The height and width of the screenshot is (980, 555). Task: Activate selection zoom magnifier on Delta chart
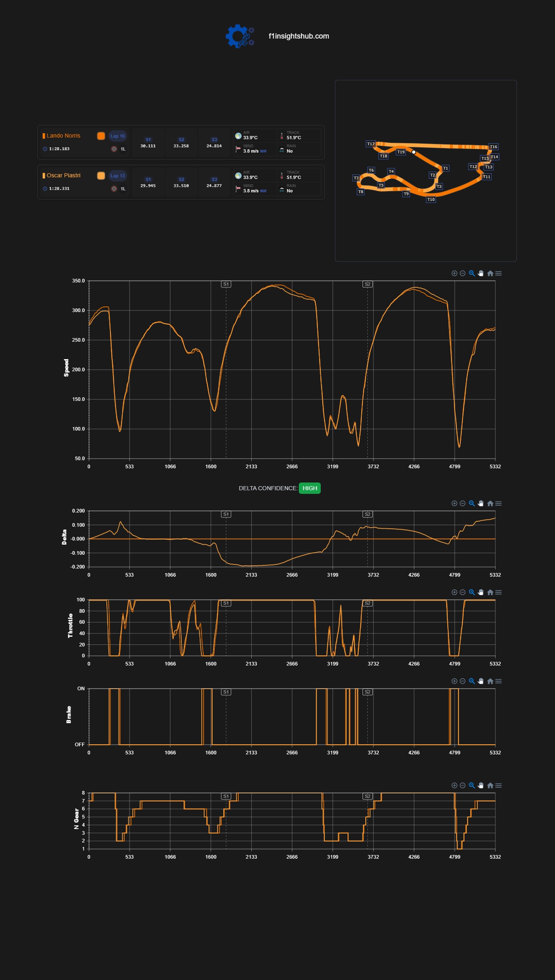472,503
